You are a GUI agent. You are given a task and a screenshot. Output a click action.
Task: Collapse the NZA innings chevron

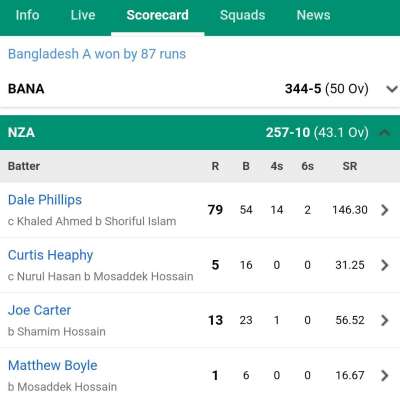point(385,133)
